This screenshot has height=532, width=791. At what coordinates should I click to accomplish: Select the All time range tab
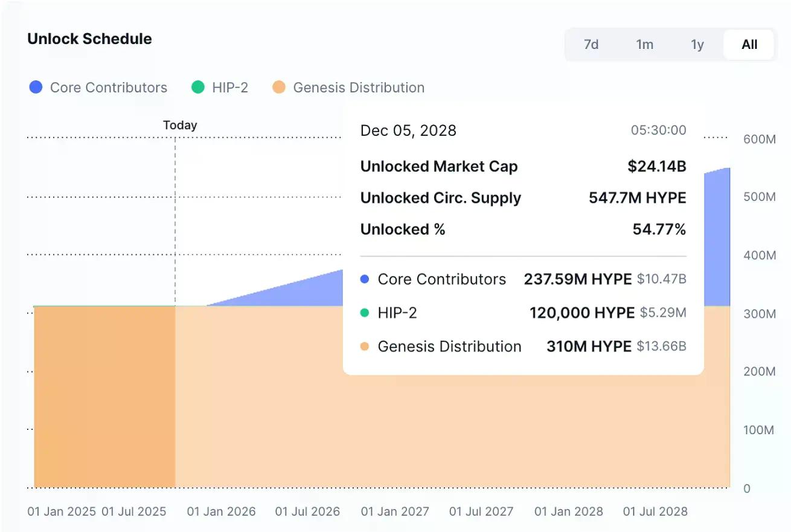coord(749,45)
